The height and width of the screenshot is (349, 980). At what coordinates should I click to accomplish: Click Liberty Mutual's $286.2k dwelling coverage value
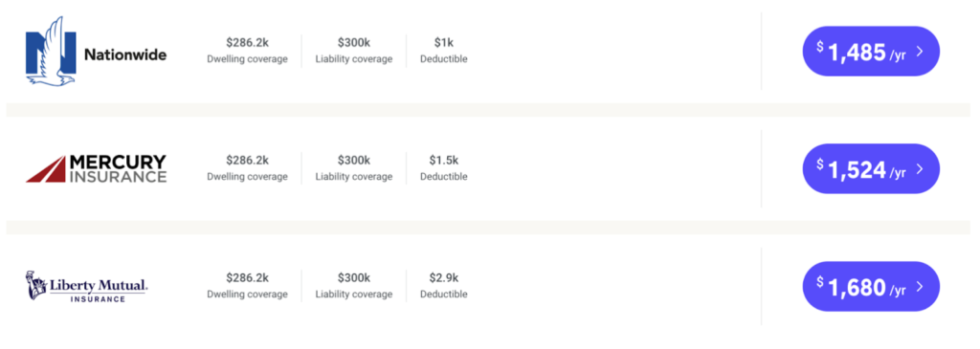(x=248, y=277)
